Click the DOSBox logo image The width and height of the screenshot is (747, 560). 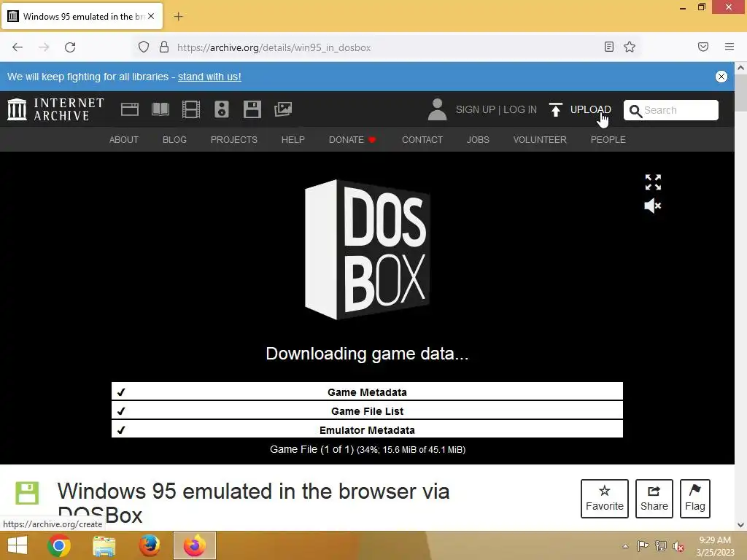point(367,249)
